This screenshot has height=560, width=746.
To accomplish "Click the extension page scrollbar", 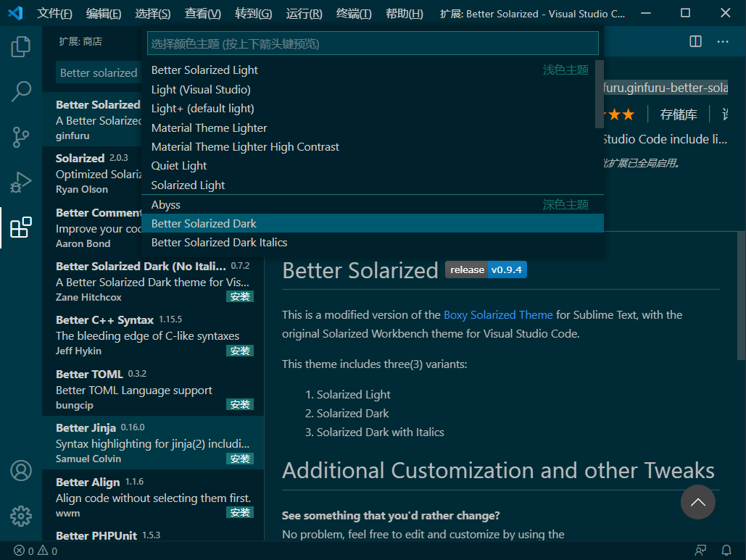I will coord(741,295).
